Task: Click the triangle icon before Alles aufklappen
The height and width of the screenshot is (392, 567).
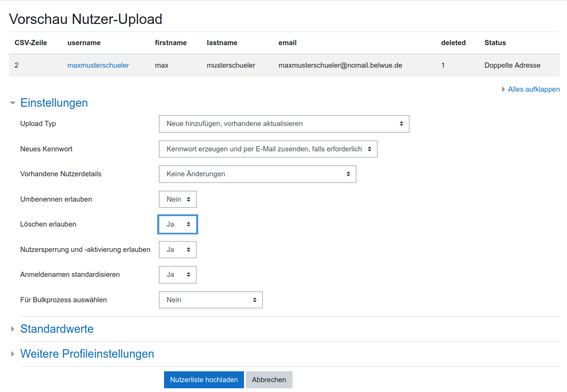Action: 504,89
